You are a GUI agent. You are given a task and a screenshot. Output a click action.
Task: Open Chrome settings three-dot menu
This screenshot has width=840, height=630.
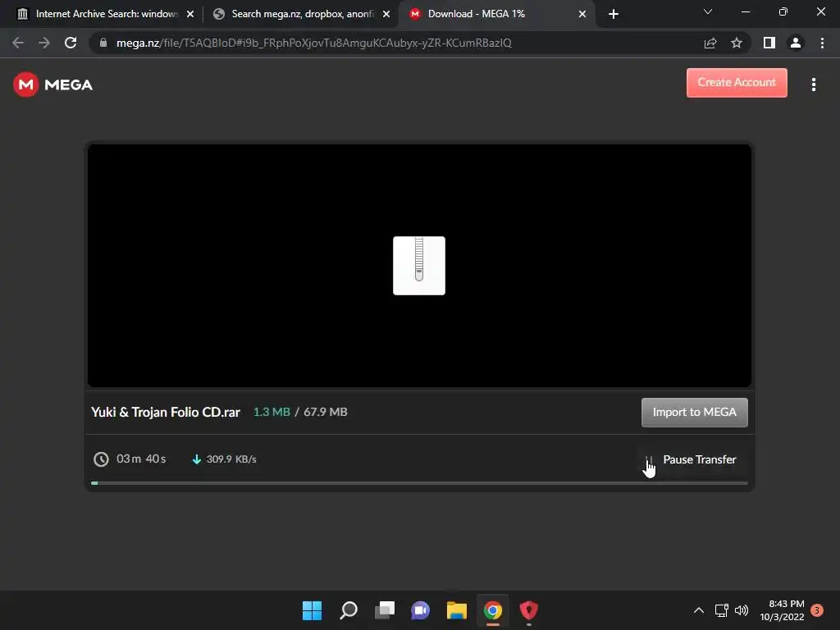coord(822,43)
